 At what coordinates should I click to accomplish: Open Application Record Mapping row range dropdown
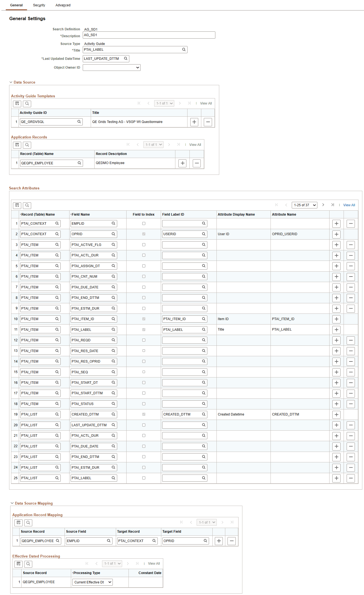[207, 522]
